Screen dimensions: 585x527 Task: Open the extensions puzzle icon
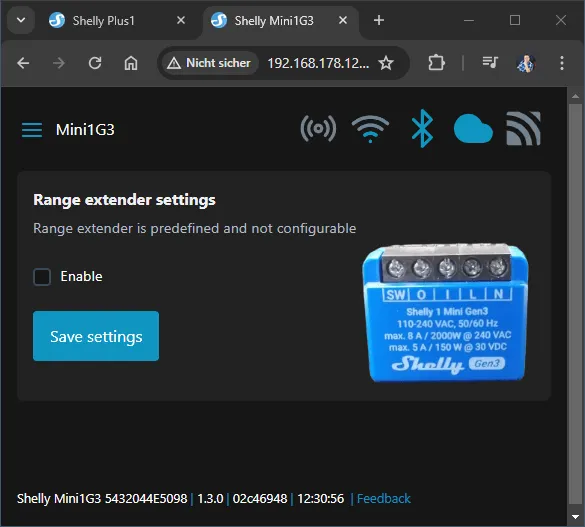tap(436, 63)
